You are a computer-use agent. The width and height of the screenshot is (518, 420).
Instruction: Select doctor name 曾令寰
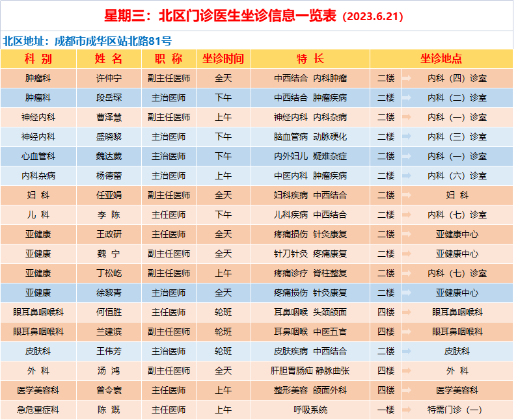click(109, 390)
